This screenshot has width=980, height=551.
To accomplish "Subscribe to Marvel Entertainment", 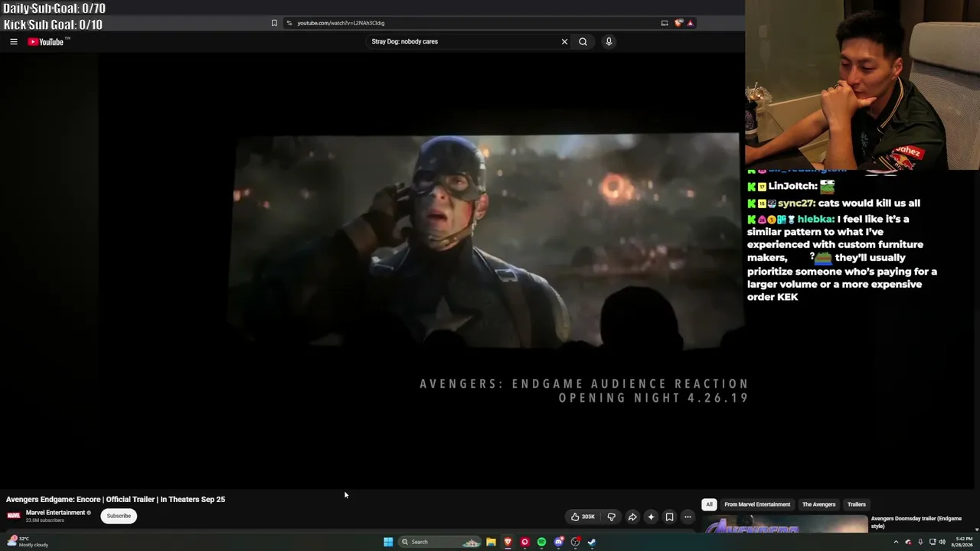I will (119, 516).
